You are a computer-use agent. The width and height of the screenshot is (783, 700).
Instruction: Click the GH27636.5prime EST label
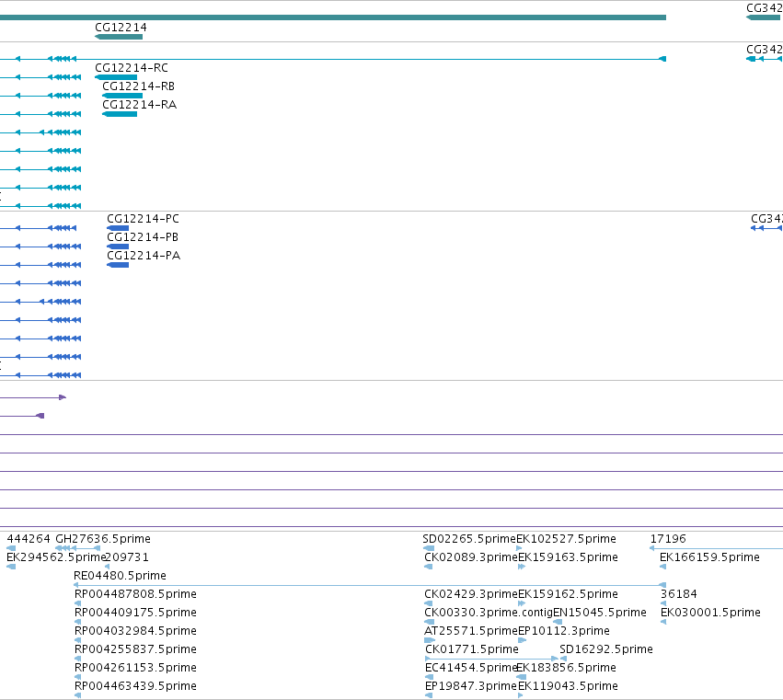[103, 539]
